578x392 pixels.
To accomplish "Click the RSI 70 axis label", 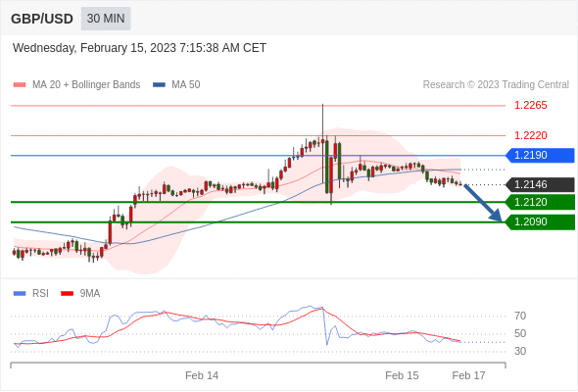I will click(520, 316).
